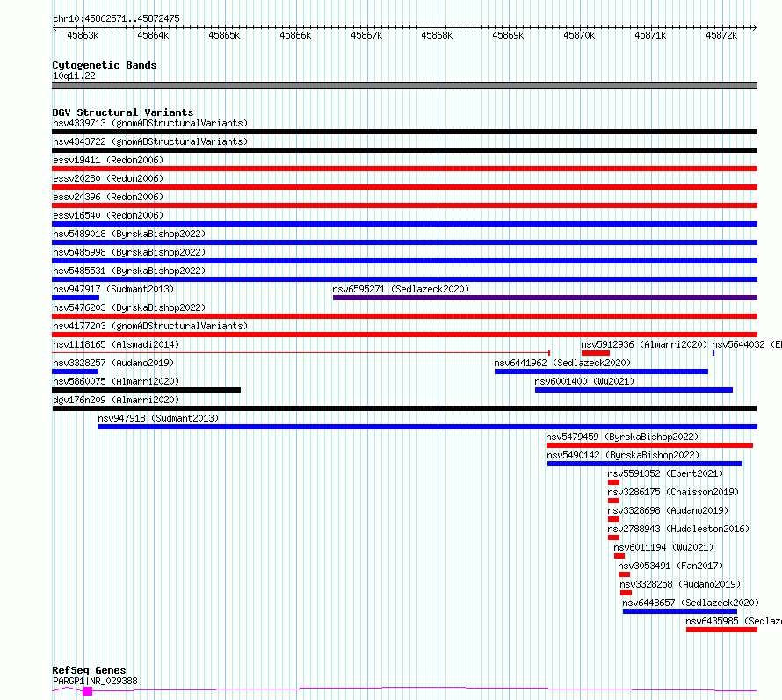Select the dgv176n209 (Almarri2020) label

click(116, 400)
